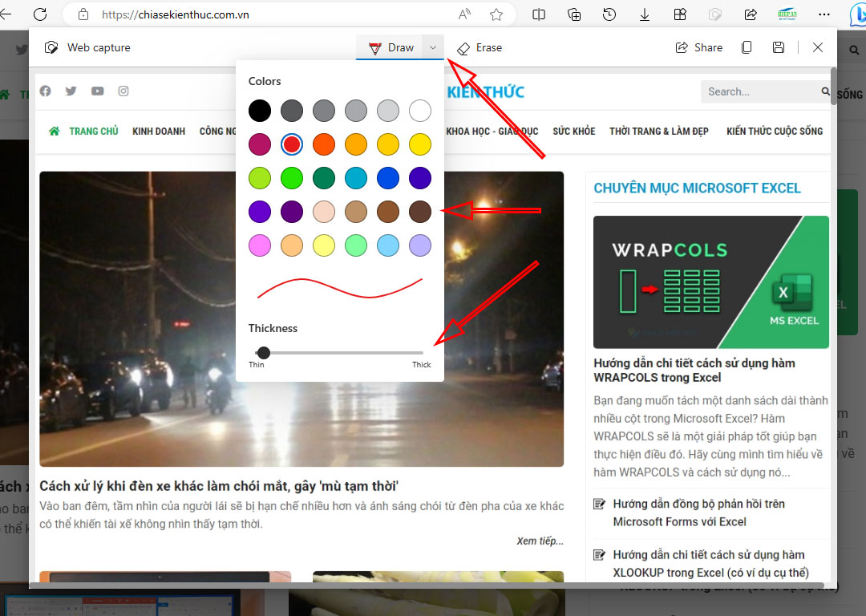Save the web capture

click(x=779, y=47)
